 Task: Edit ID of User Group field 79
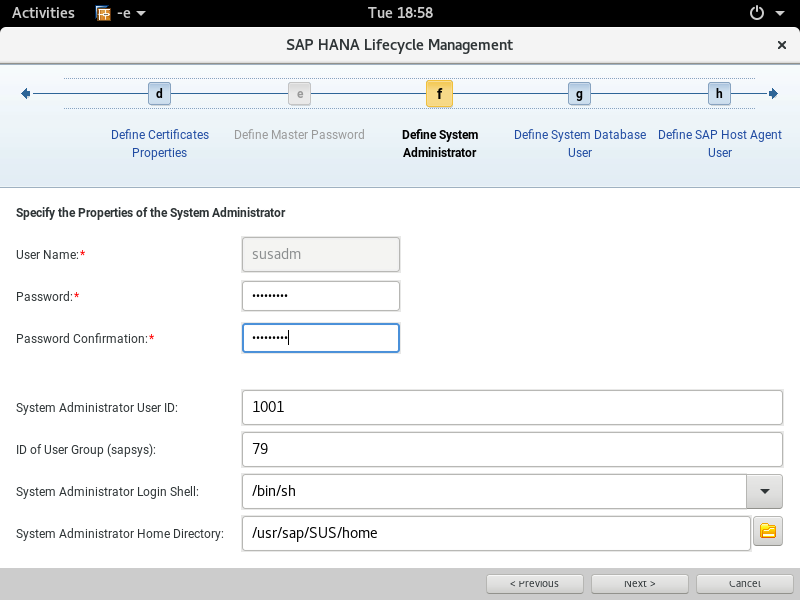[512, 449]
